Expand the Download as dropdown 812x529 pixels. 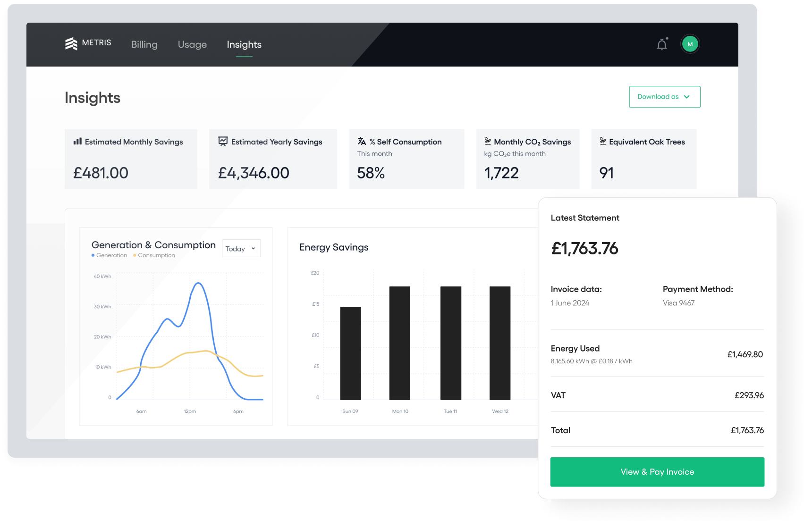point(664,97)
